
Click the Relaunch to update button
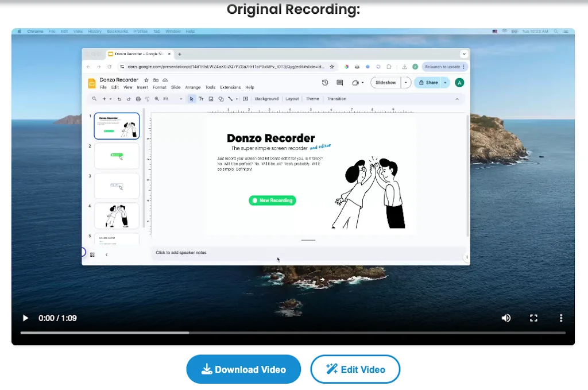pyautogui.click(x=444, y=67)
